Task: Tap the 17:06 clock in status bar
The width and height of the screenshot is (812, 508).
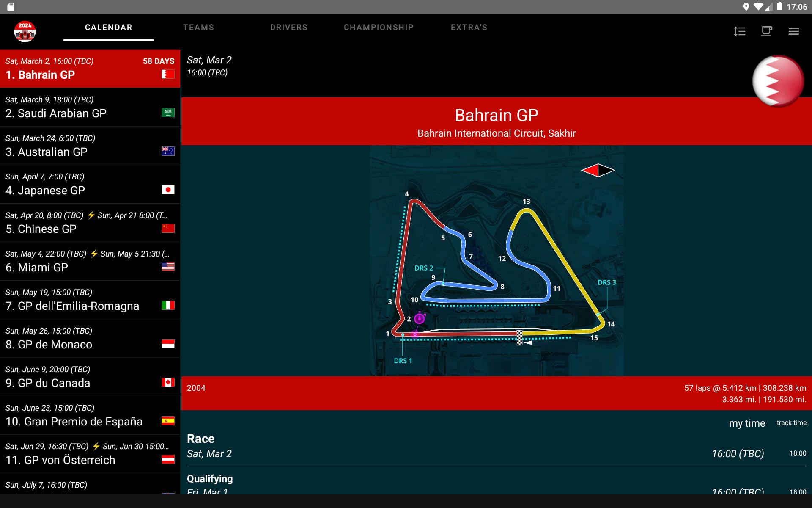Action: coord(797,7)
